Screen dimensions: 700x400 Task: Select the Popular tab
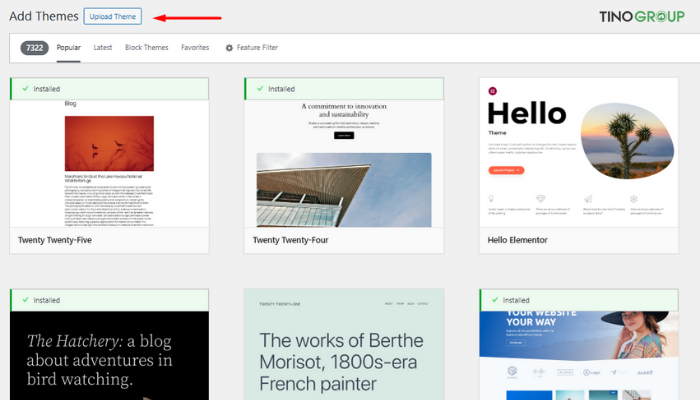(x=68, y=47)
